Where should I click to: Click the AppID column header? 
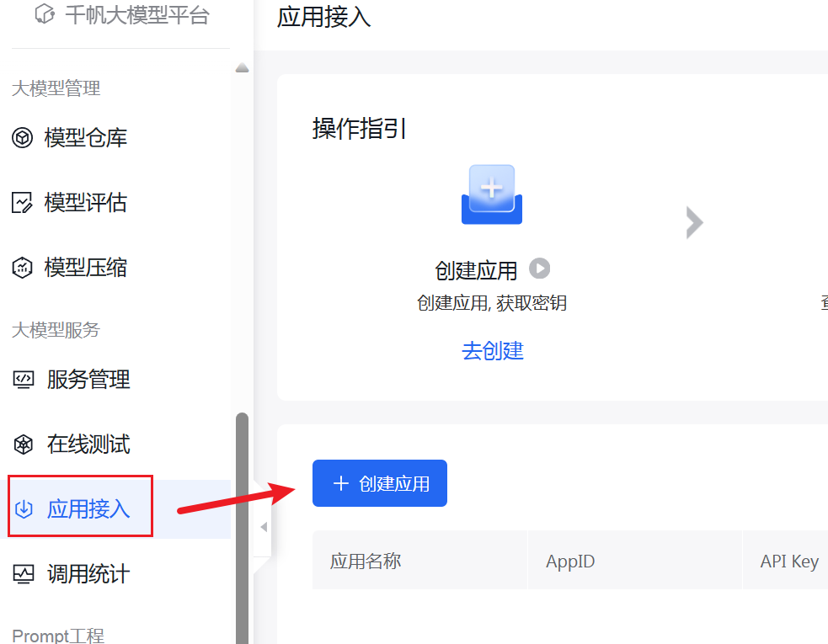tap(570, 562)
